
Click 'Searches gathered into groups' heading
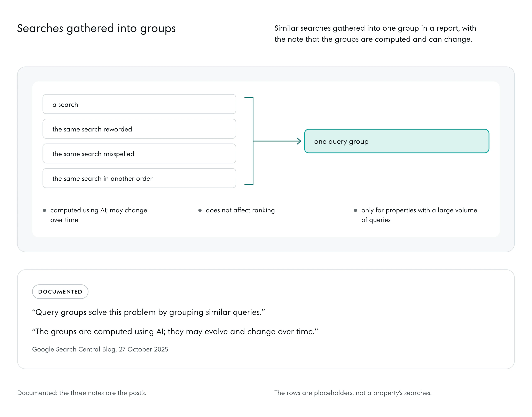tap(96, 29)
